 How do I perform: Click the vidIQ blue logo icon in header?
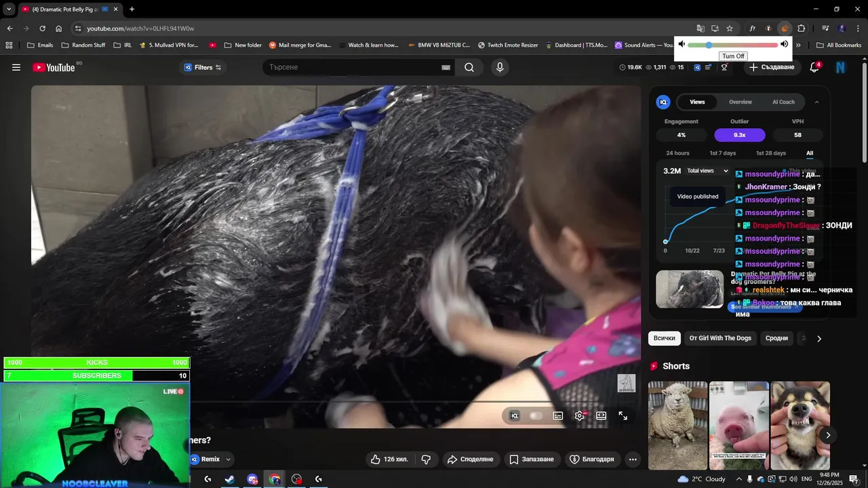click(697, 67)
